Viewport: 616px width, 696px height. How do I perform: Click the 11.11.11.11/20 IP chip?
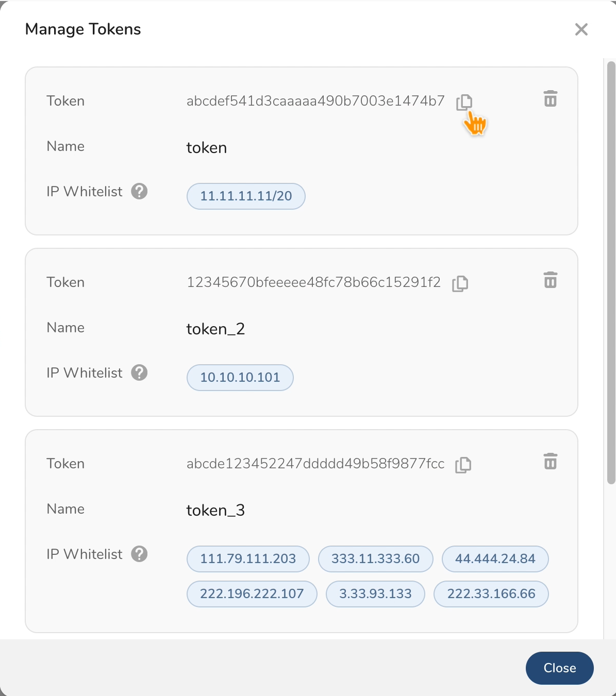point(246,196)
